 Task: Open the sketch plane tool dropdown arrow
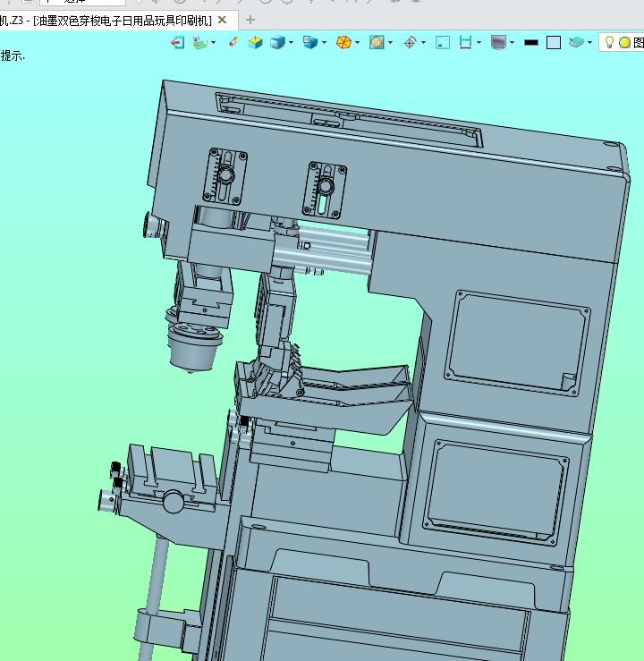(x=213, y=43)
